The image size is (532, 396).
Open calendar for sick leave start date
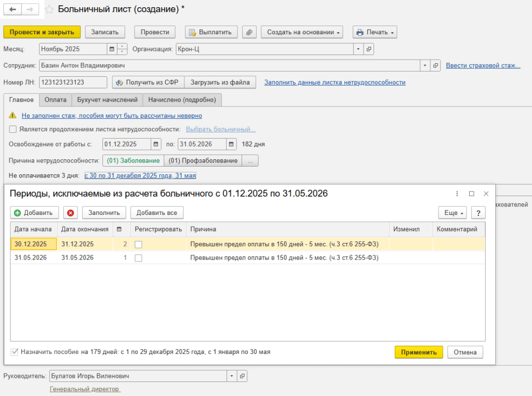(155, 144)
